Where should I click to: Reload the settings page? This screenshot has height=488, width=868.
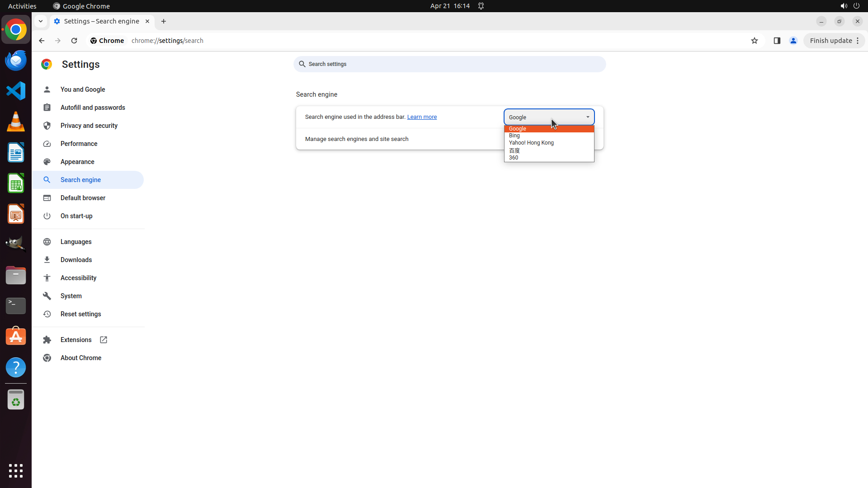click(74, 41)
